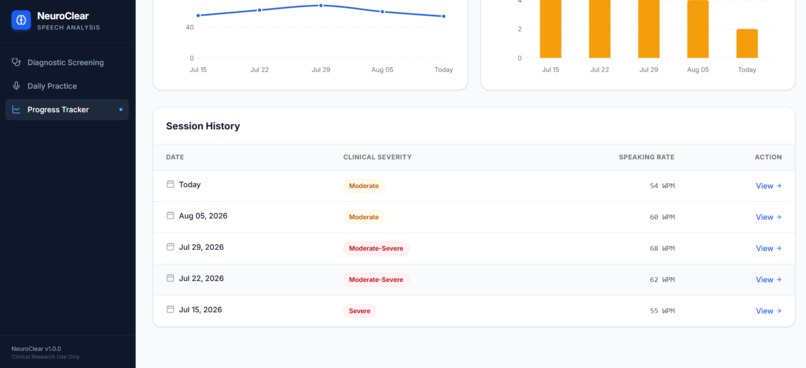Click the Speech Analysis subtitle text
This screenshot has width=806, height=368.
pos(68,28)
